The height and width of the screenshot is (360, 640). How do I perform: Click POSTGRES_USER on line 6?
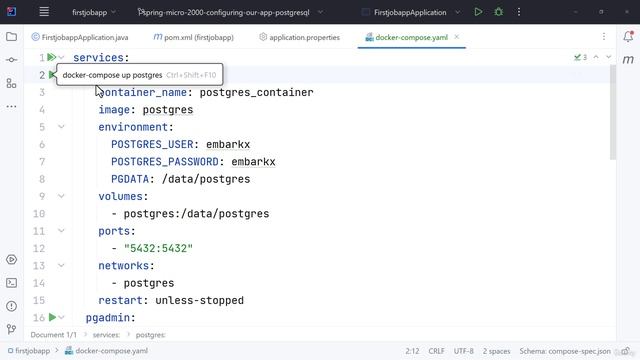tap(152, 144)
